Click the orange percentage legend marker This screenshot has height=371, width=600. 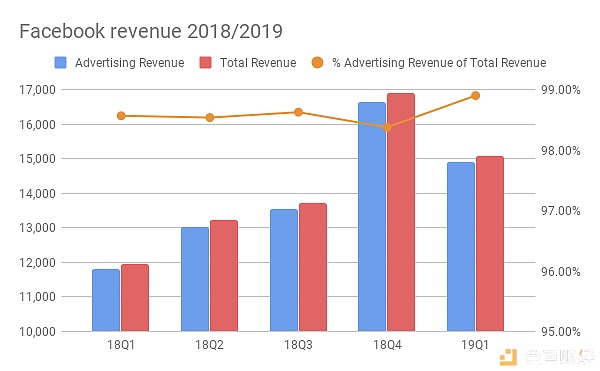317,62
